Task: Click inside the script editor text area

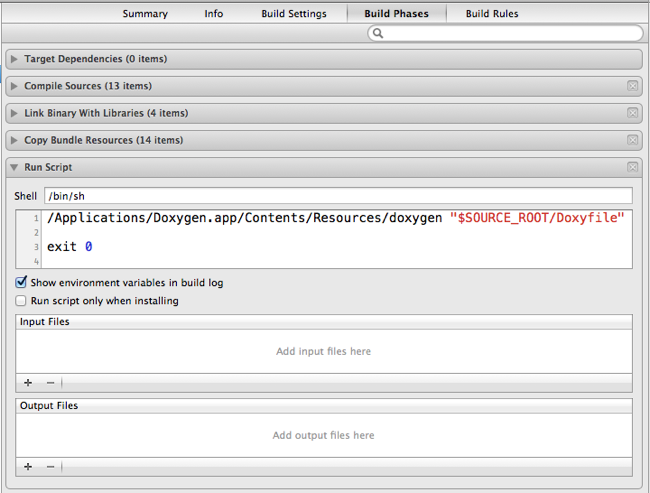Action: [338, 247]
